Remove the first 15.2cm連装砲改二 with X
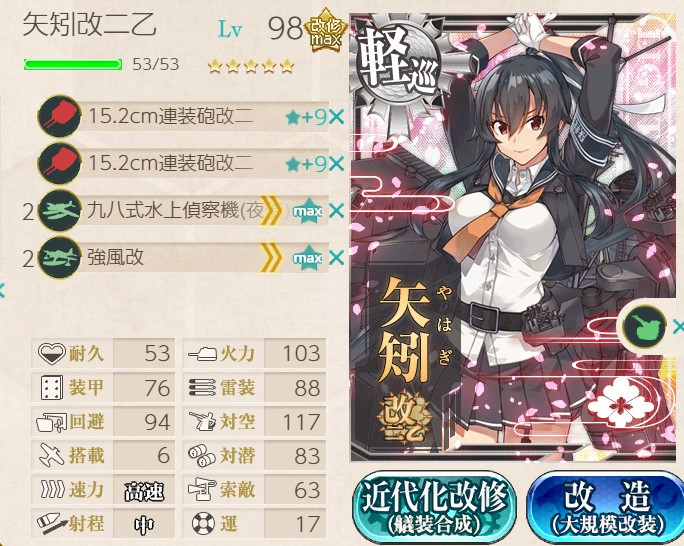This screenshot has height=546, width=684. click(x=336, y=117)
